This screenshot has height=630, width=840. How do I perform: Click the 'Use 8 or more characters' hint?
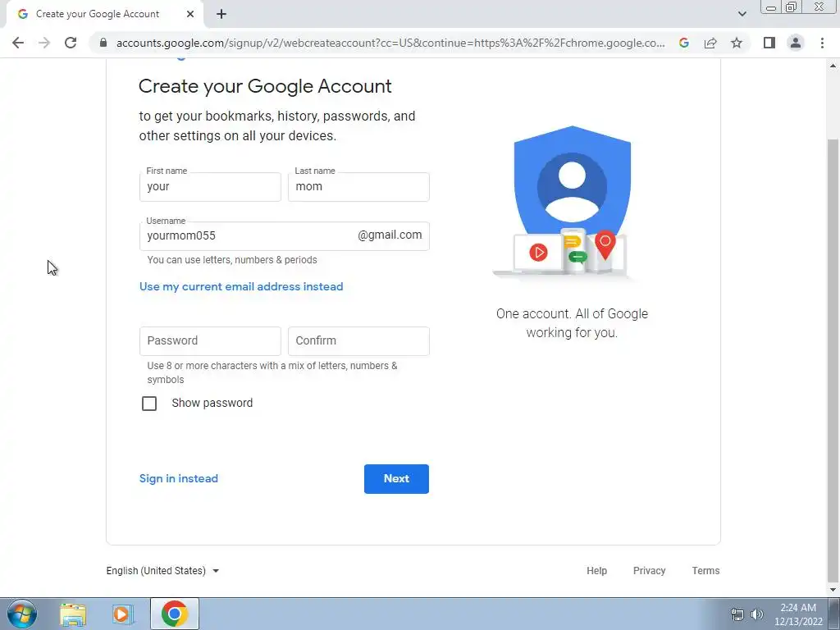272,372
